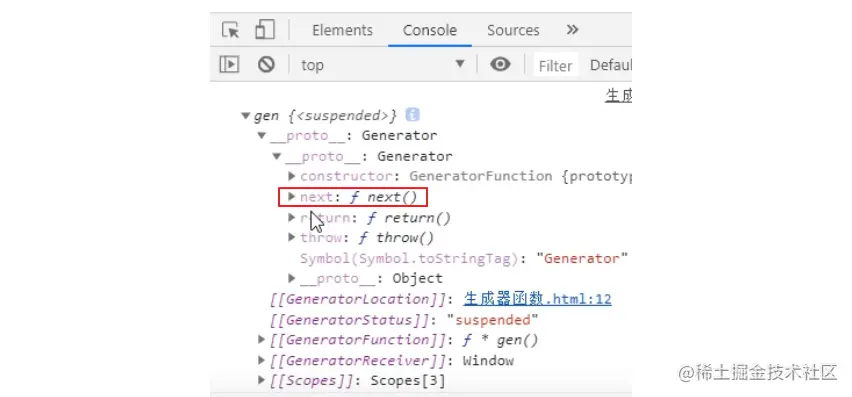The width and height of the screenshot is (852, 397).
Task: Select the Symbol(Symbol.toStringTag) property text
Action: point(409,259)
